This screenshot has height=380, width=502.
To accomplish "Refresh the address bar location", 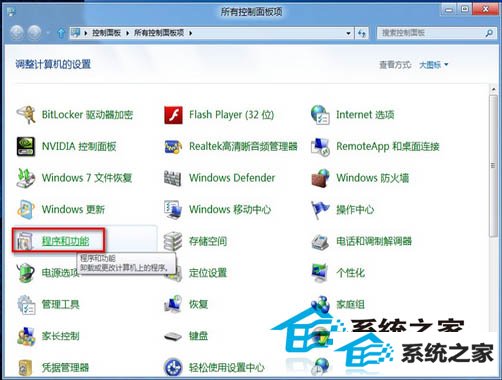I will (362, 33).
